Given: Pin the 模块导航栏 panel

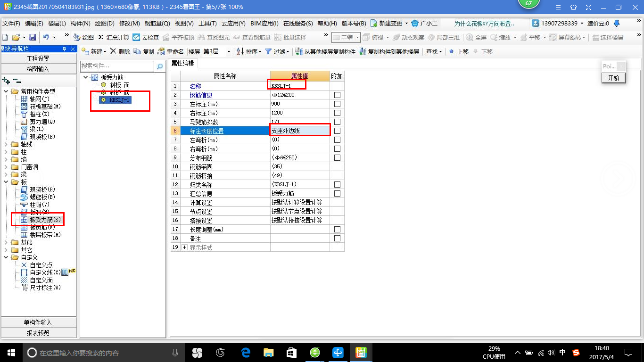Looking at the screenshot, I should (x=65, y=49).
